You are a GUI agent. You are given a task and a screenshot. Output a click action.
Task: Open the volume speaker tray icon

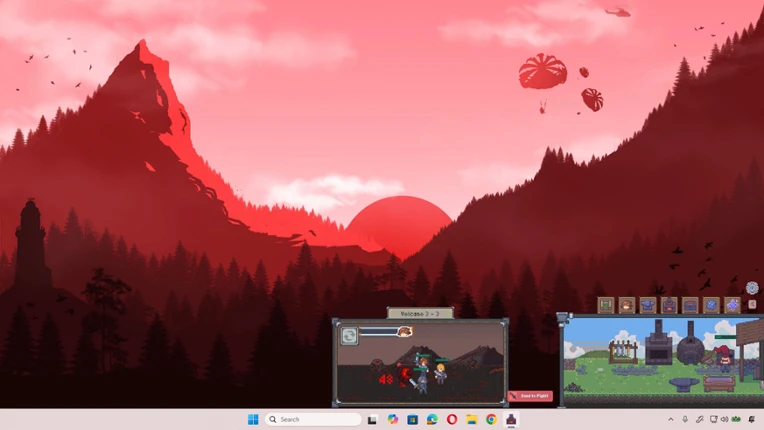[724, 419]
